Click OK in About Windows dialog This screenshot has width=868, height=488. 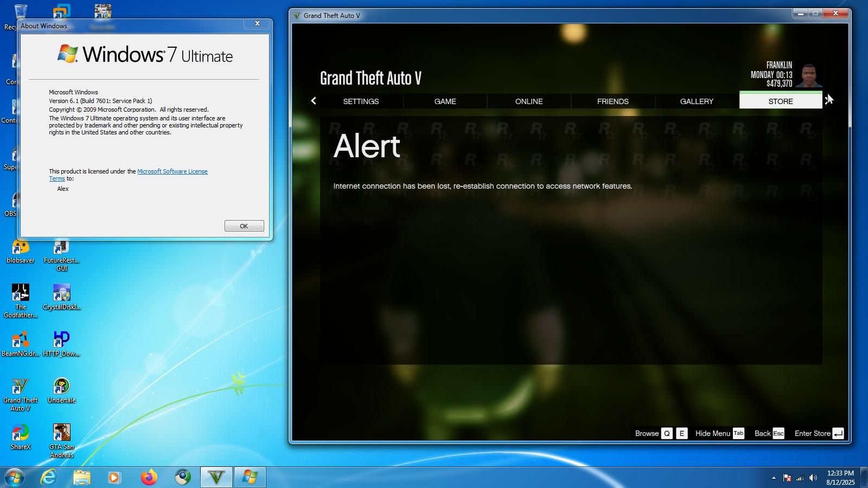(244, 226)
